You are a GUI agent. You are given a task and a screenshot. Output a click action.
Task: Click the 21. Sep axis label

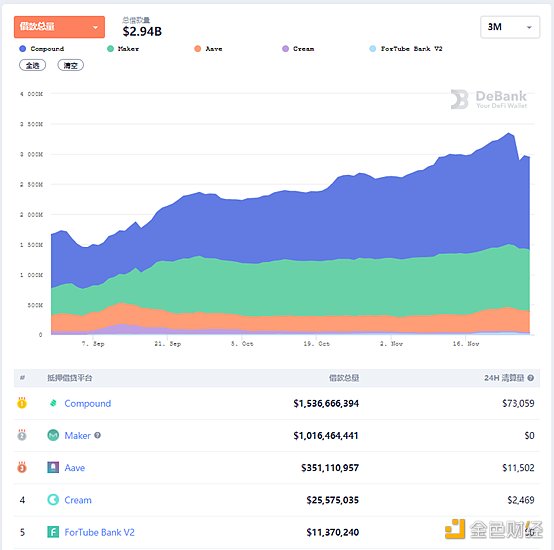click(x=167, y=343)
